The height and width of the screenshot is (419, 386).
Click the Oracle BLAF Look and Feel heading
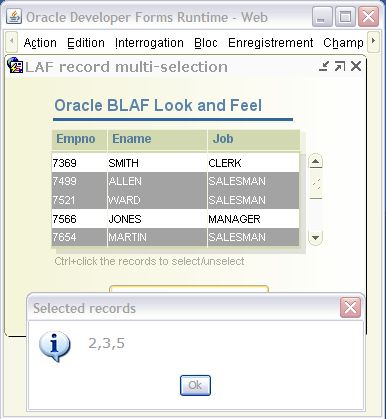[x=158, y=105]
